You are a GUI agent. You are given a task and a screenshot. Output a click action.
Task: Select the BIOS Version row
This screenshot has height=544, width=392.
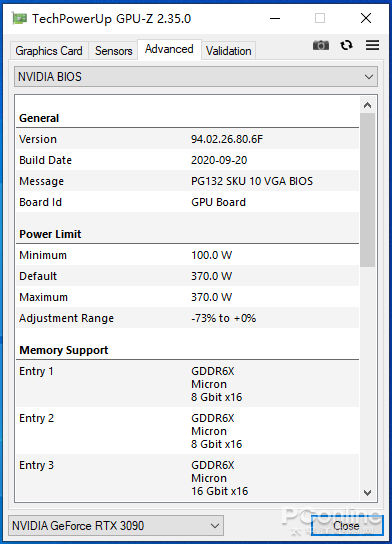click(x=187, y=139)
